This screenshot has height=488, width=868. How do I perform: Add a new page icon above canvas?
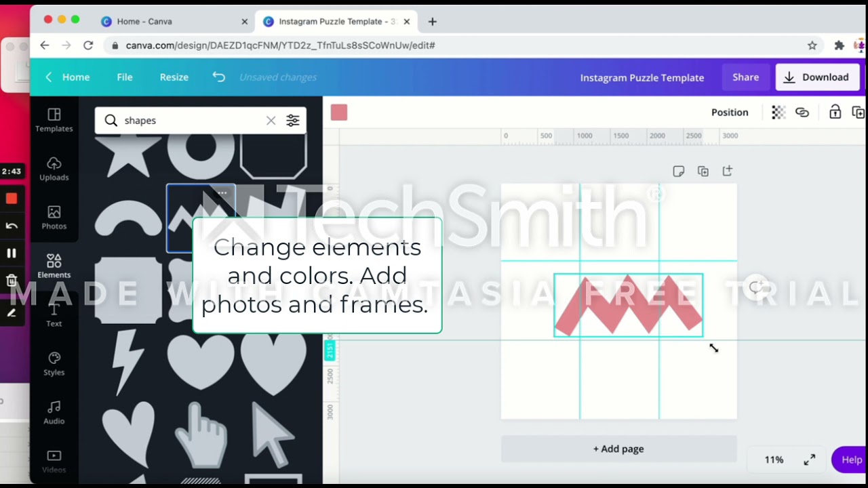(x=727, y=171)
